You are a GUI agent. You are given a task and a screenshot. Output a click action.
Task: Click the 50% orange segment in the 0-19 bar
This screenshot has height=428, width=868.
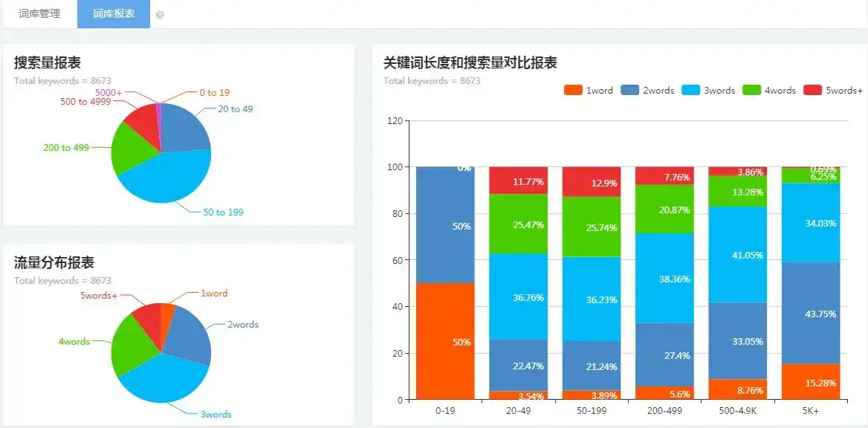(x=446, y=341)
